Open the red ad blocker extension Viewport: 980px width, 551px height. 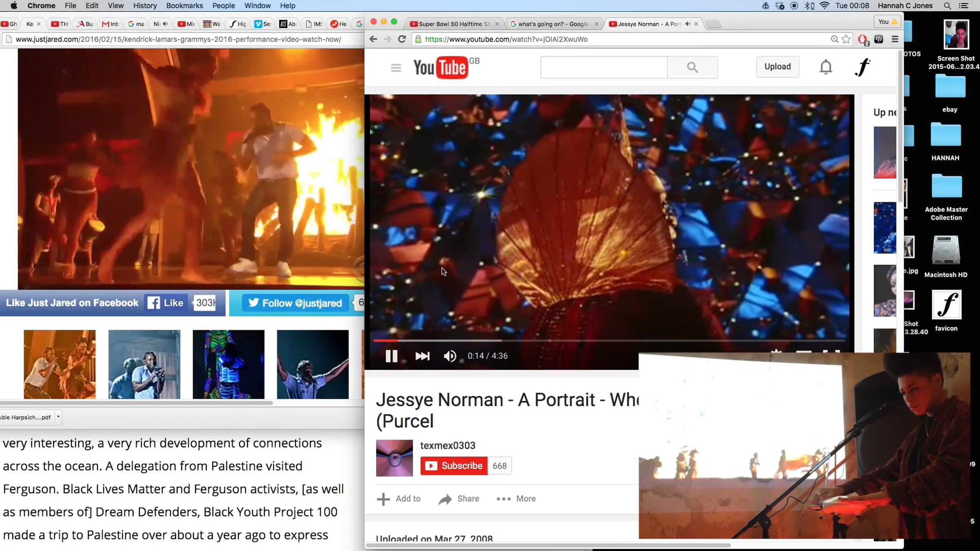tap(863, 40)
